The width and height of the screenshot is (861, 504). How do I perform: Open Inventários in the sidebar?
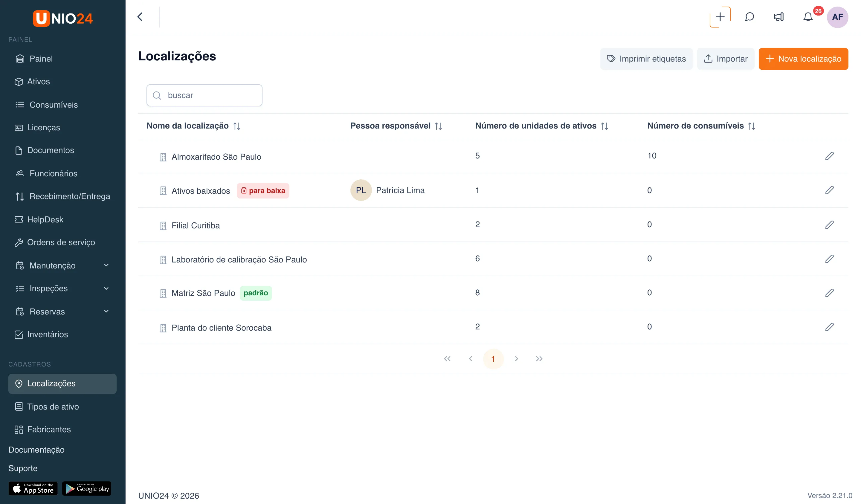[62, 334]
